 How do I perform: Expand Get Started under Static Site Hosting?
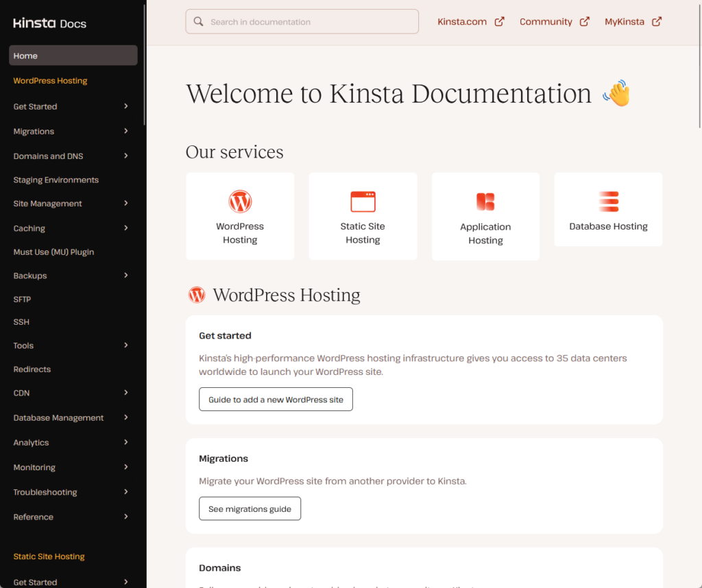click(126, 583)
